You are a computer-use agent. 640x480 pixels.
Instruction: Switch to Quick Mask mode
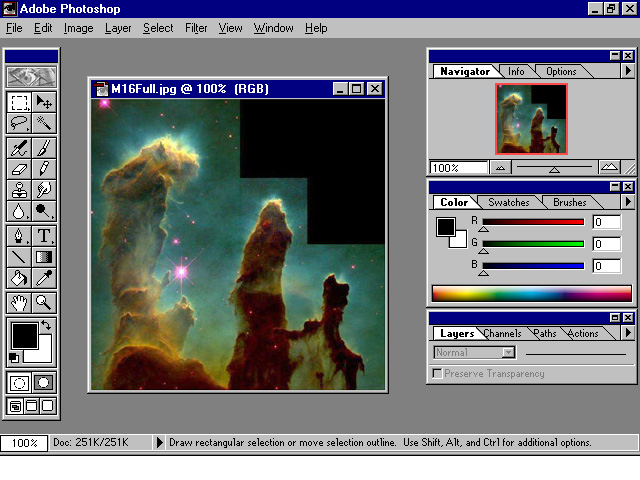43,383
